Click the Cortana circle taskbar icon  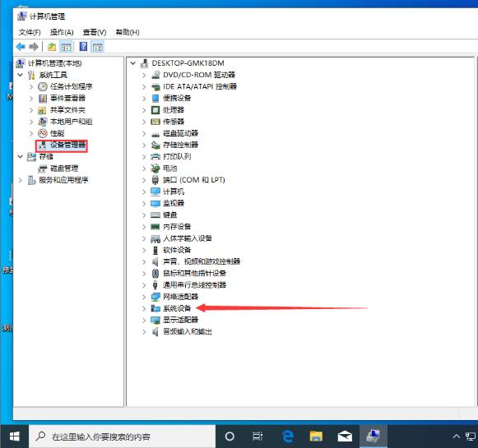[230, 436]
